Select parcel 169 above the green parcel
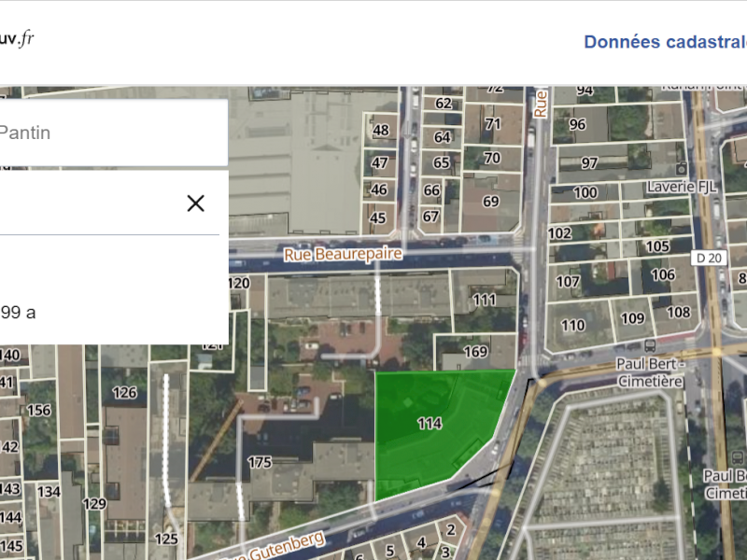The image size is (747, 560). (x=475, y=352)
